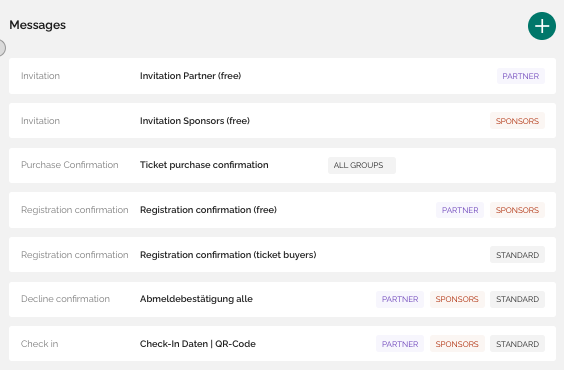Click PARTNER tag on Registration confirmation (free) row
The height and width of the screenshot is (370, 564).
coord(460,210)
